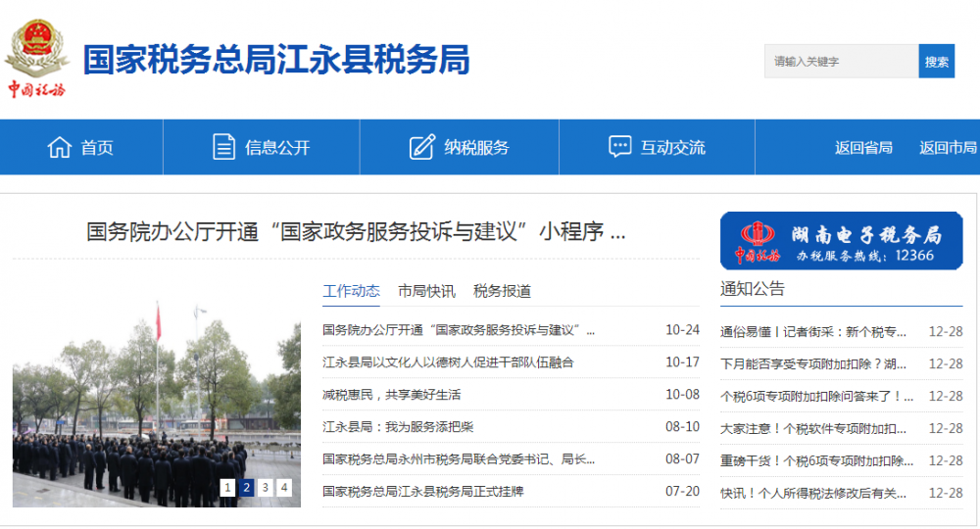Navigate to 返回省局 link
The height and width of the screenshot is (529, 980).
[x=863, y=148]
